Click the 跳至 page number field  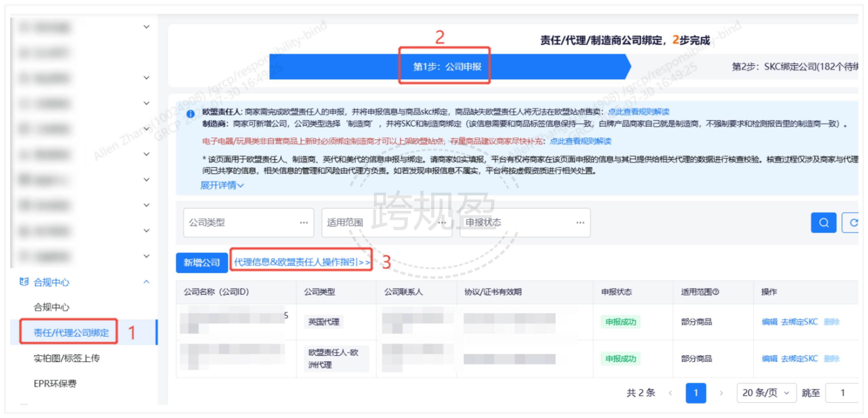tap(842, 393)
